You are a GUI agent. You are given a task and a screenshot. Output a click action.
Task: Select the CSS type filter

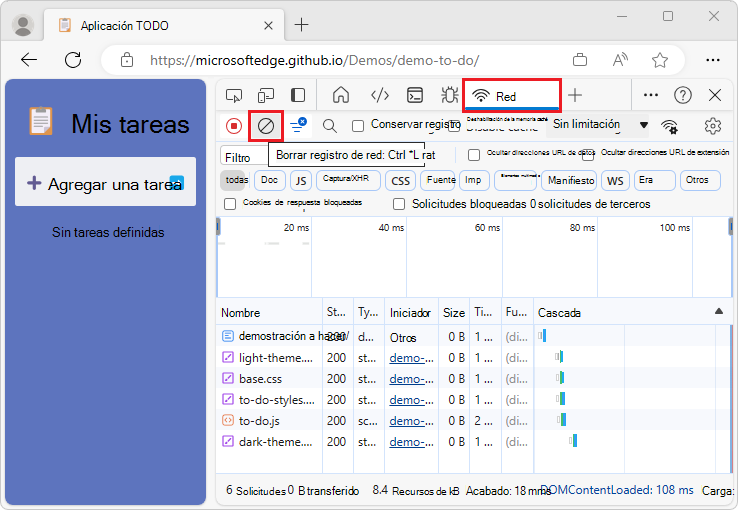pyautogui.click(x=401, y=180)
